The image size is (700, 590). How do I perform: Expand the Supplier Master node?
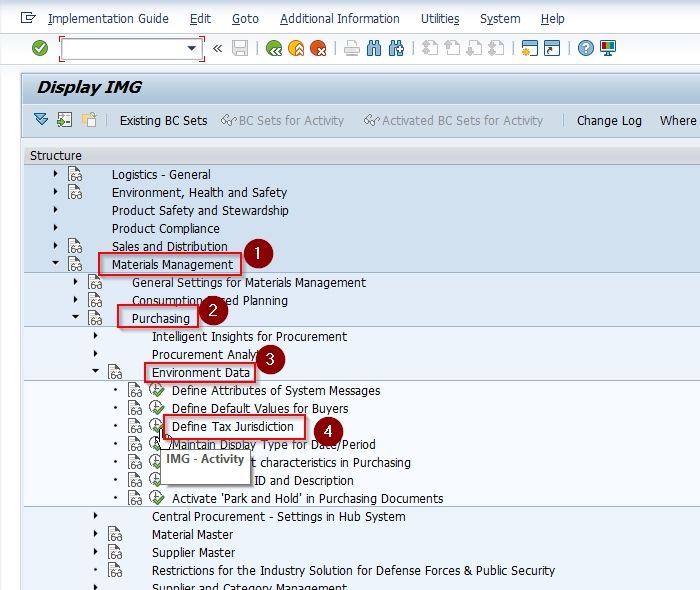click(x=96, y=552)
